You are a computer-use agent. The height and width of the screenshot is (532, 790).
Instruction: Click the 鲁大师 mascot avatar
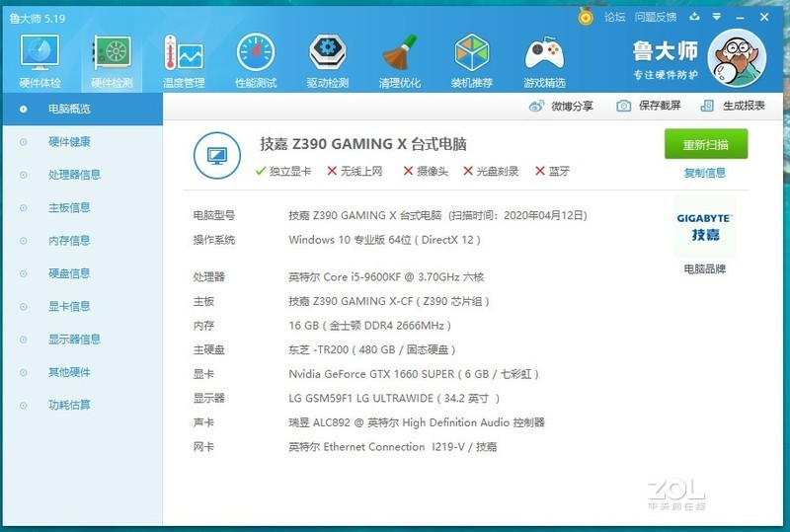[x=737, y=57]
